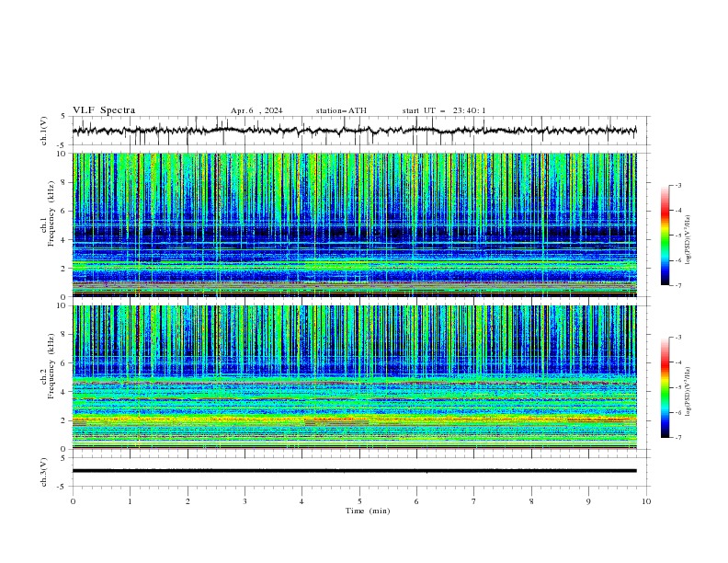Click time axis tick label '10'

pos(646,501)
